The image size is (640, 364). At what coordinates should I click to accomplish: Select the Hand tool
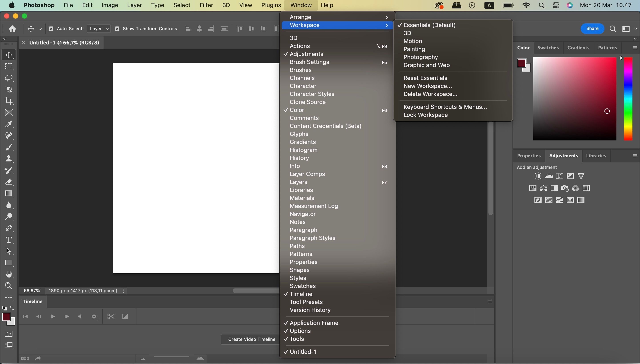9,274
